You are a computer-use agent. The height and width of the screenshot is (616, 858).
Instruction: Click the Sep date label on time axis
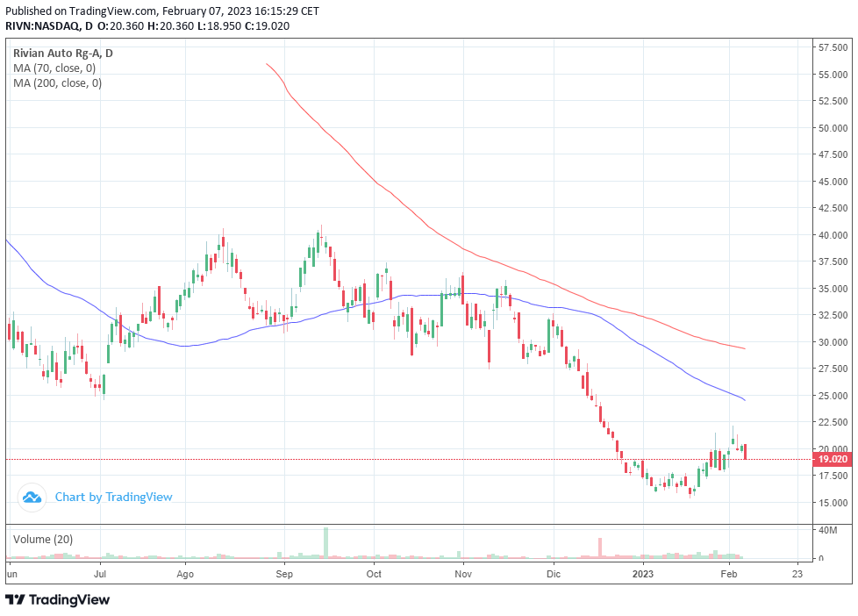[284, 574]
